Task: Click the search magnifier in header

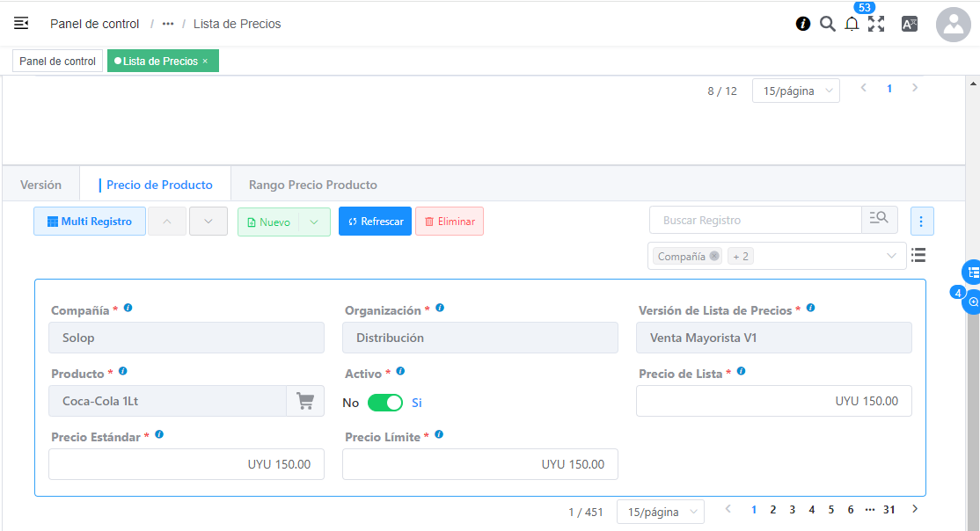Action: pyautogui.click(x=827, y=24)
